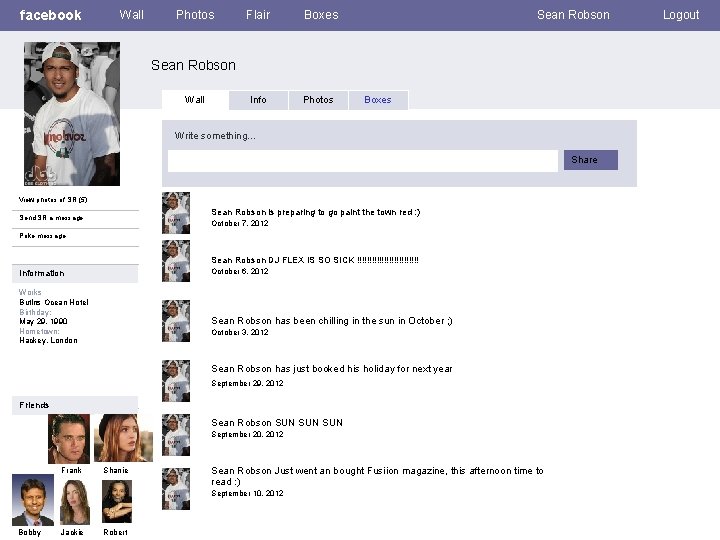
Task: Click the Write something text field
Action: (363, 161)
